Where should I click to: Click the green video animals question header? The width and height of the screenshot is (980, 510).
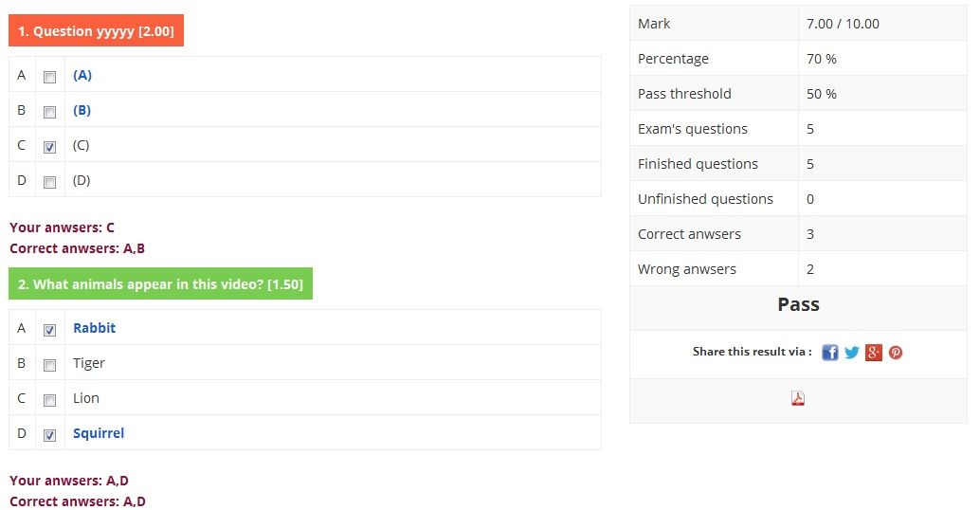[x=160, y=284]
